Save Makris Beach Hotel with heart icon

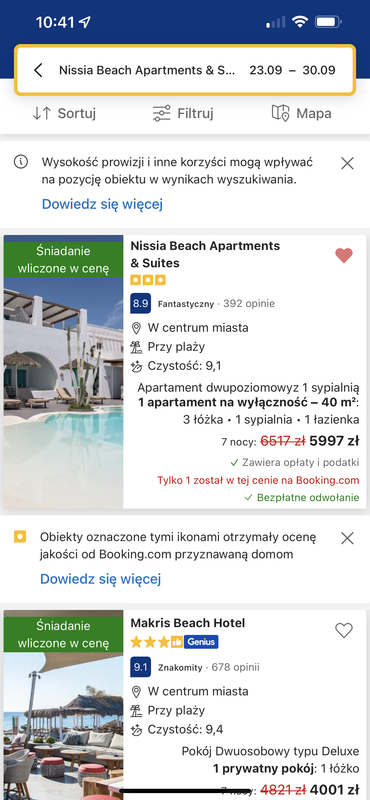(343, 631)
